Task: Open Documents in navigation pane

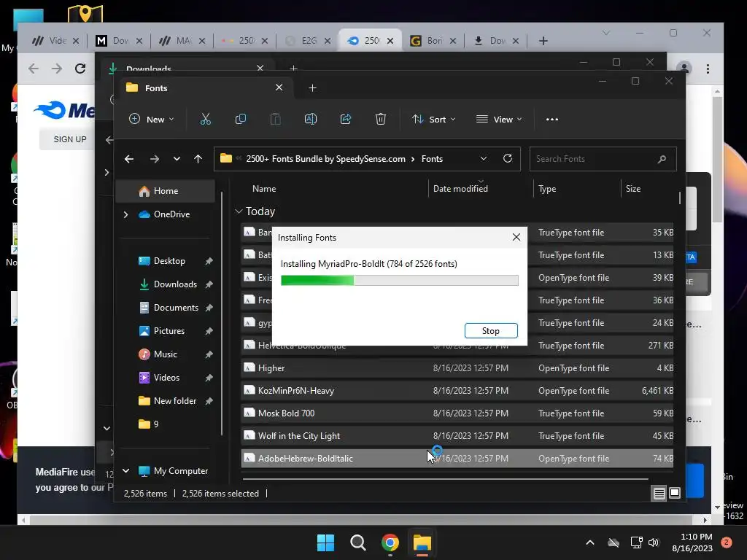Action: tap(177, 308)
